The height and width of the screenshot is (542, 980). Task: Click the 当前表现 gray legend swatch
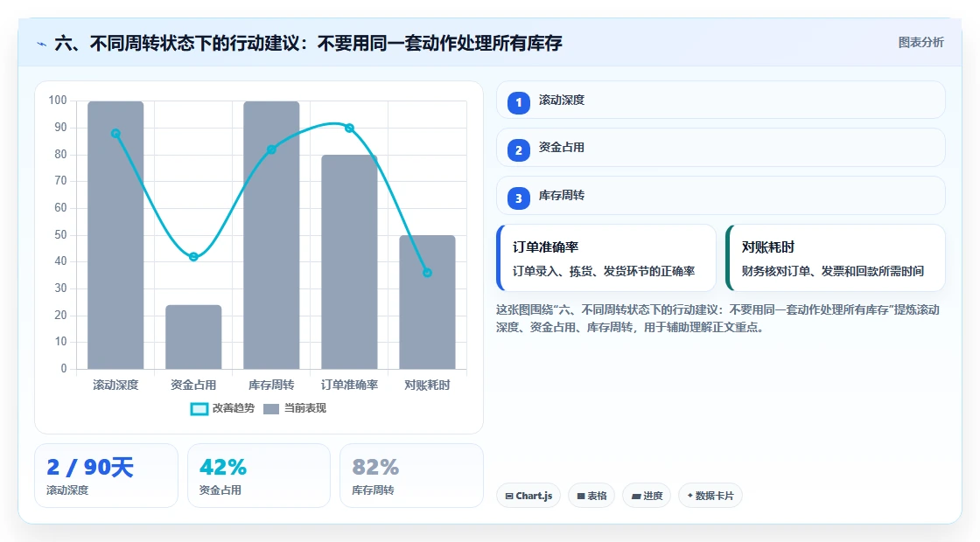tap(270, 409)
